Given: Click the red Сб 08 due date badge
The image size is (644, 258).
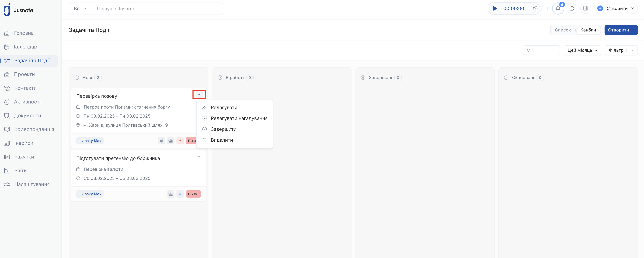Looking at the screenshot, I should [193, 194].
